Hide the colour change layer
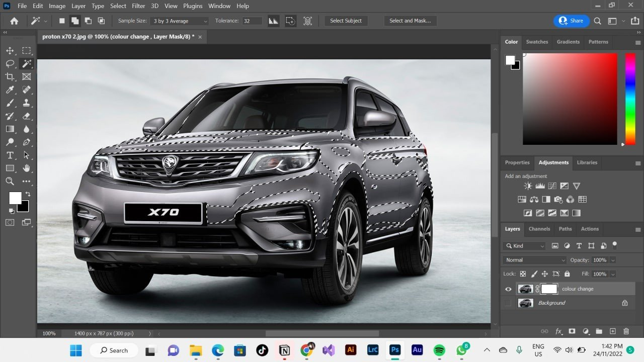Viewport: 644px width, 362px height. point(508,289)
